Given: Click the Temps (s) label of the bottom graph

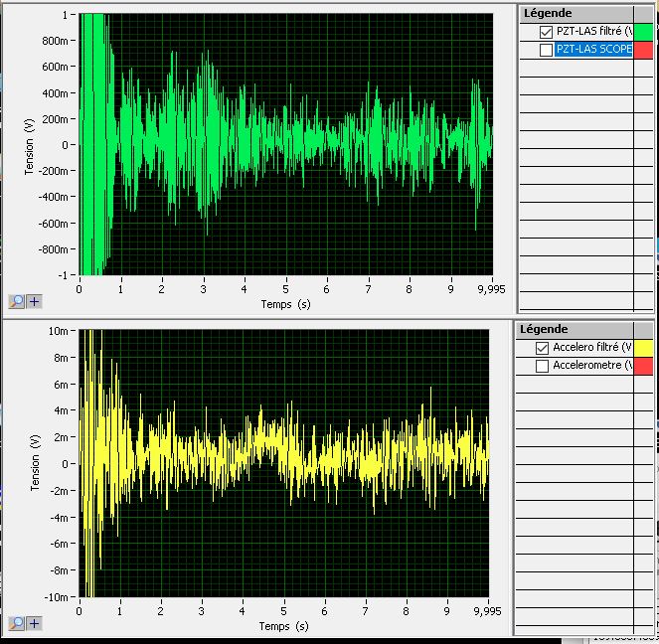Looking at the screenshot, I should (284, 626).
